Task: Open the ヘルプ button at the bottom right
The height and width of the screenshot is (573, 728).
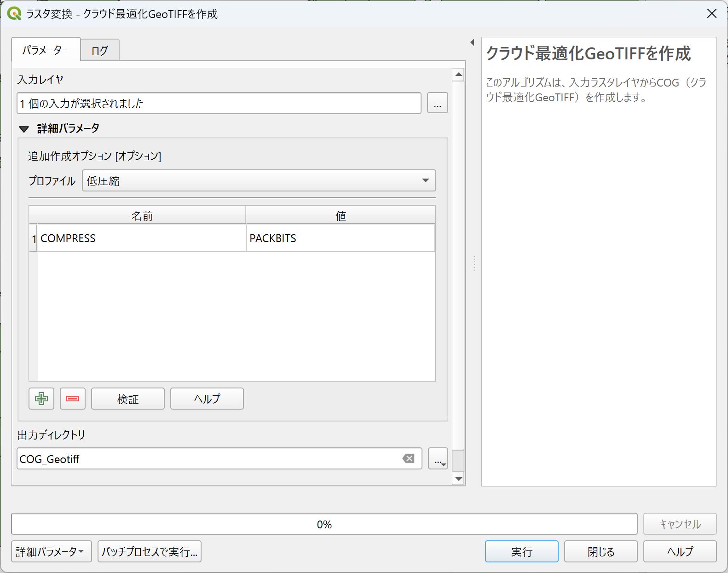Action: click(680, 551)
